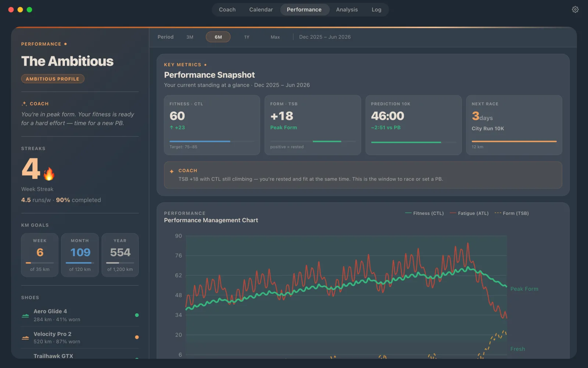Select the Year km goal card
588x368 pixels.
120,255
